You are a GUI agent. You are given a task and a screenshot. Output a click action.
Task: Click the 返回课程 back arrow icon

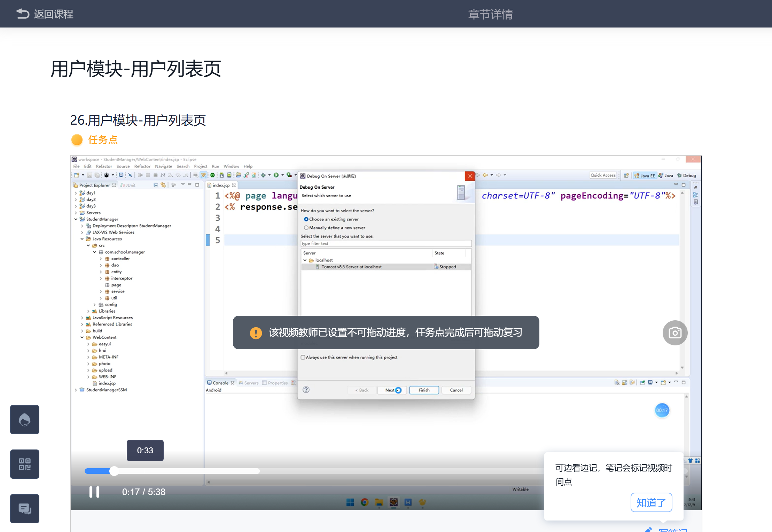(x=23, y=14)
